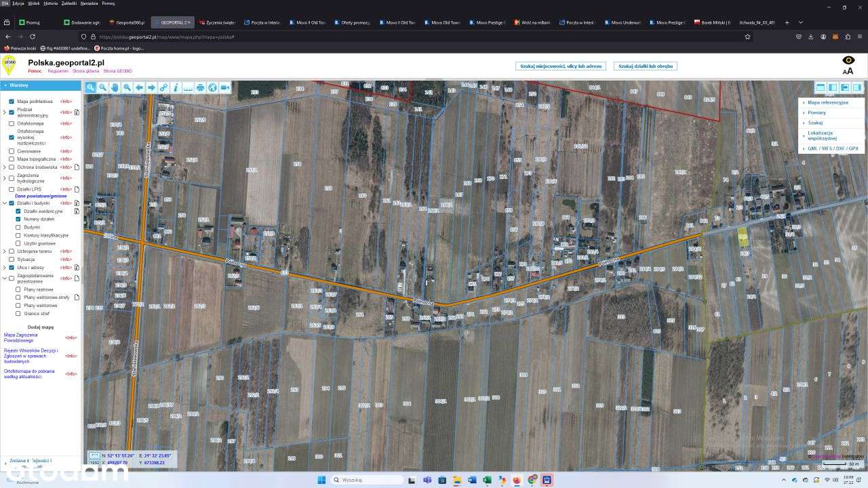Image resolution: width=868 pixels, height=488 pixels.
Task: Click the document icon beside Podział administracyjny
Action: 77,113
